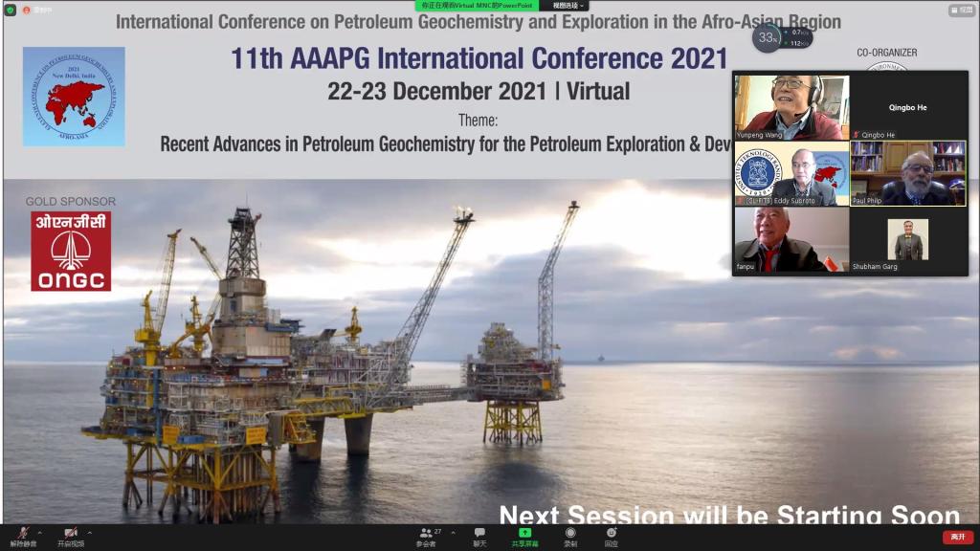This screenshot has width=980, height=551.
Task: Click the red Leave meeting button
Action: pos(957,537)
